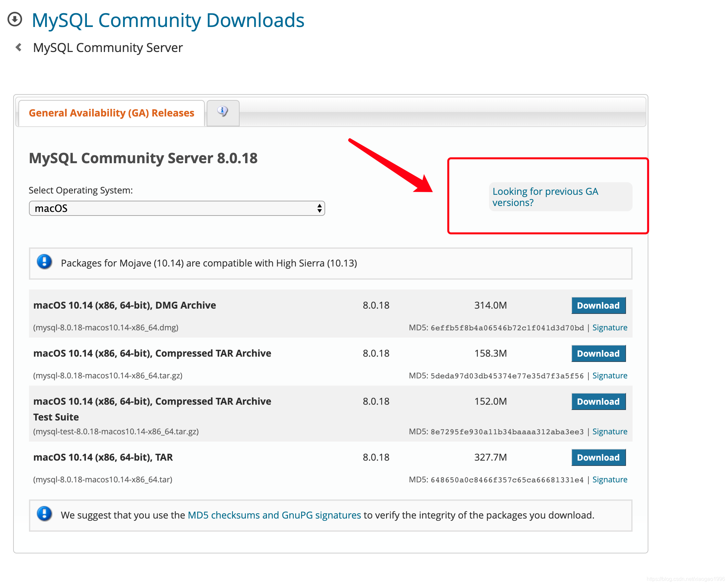Click the blue alert icon by Mojave note
Image resolution: width=728 pixels, height=585 pixels.
click(x=44, y=262)
